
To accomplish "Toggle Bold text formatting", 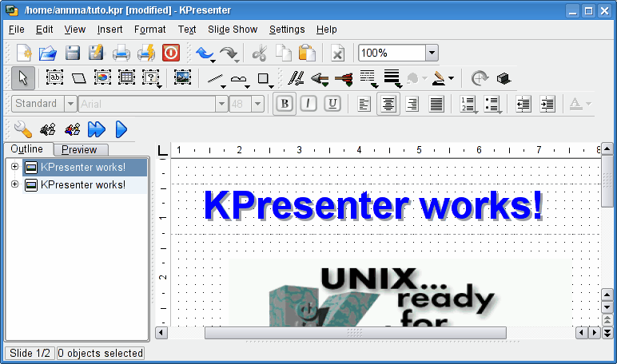I will pos(284,104).
